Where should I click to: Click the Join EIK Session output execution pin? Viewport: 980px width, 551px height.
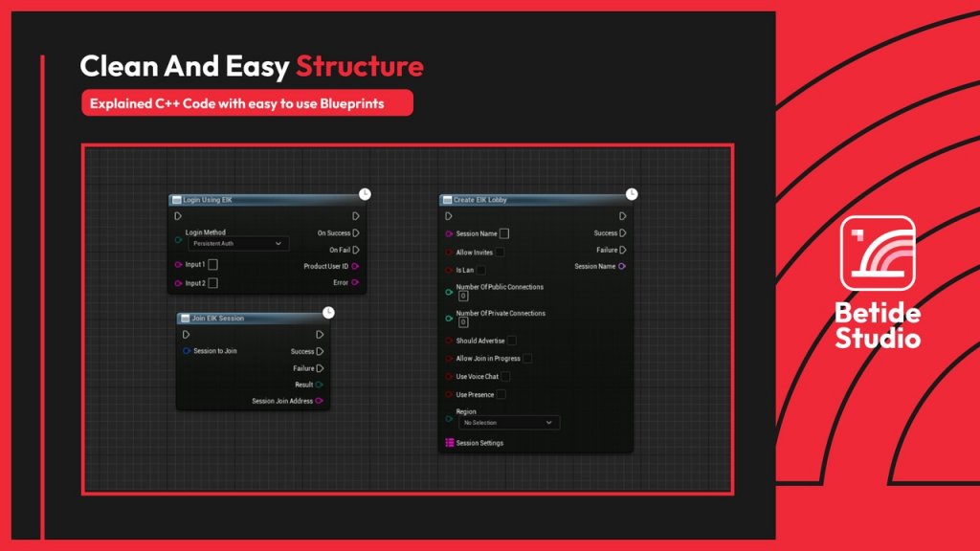[x=320, y=335]
